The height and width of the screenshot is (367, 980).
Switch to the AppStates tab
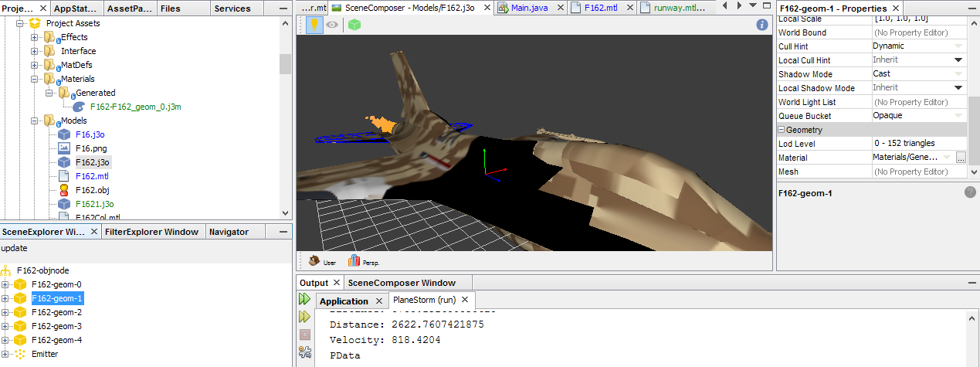tap(74, 8)
